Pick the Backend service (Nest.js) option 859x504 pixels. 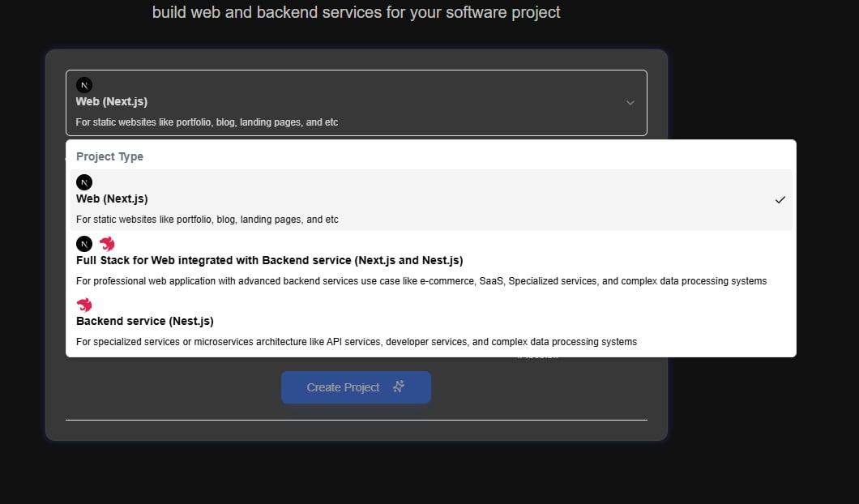pyautogui.click(x=430, y=322)
